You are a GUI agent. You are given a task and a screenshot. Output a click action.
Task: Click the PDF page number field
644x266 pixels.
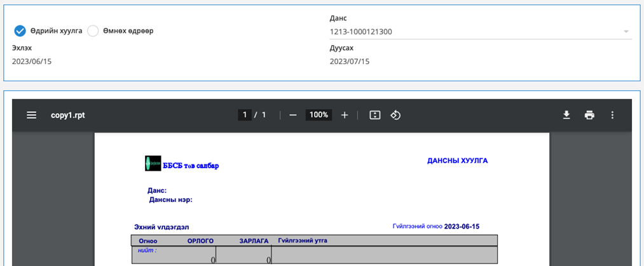[244, 115]
